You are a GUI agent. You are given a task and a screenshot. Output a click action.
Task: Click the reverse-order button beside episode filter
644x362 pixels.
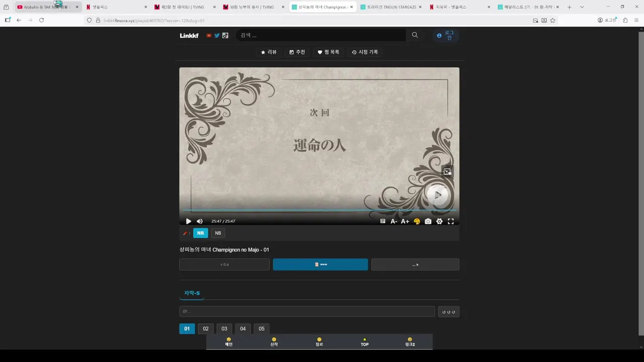click(449, 312)
